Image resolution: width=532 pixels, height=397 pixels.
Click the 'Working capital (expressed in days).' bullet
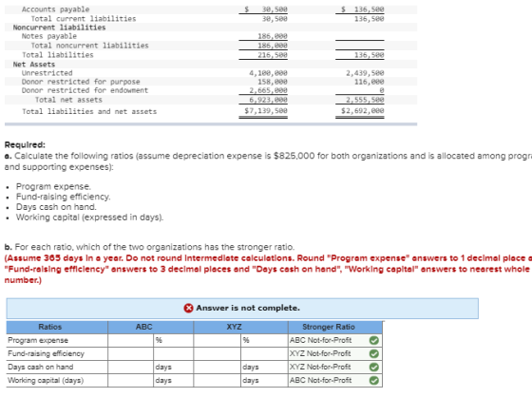[x=89, y=217]
